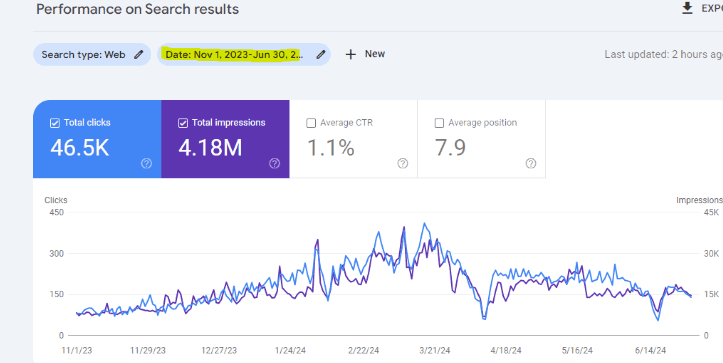Open help icon on Average position card
The width and height of the screenshot is (723, 363).
[531, 163]
